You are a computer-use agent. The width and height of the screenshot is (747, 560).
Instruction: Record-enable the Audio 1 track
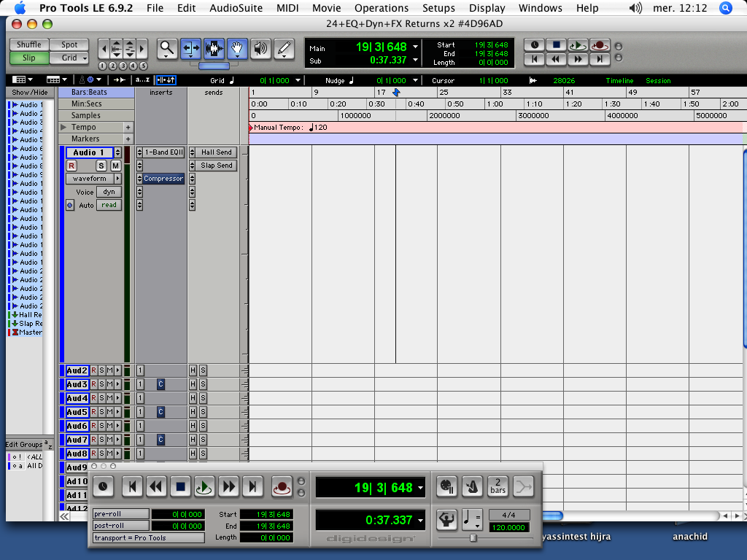pos(71,166)
